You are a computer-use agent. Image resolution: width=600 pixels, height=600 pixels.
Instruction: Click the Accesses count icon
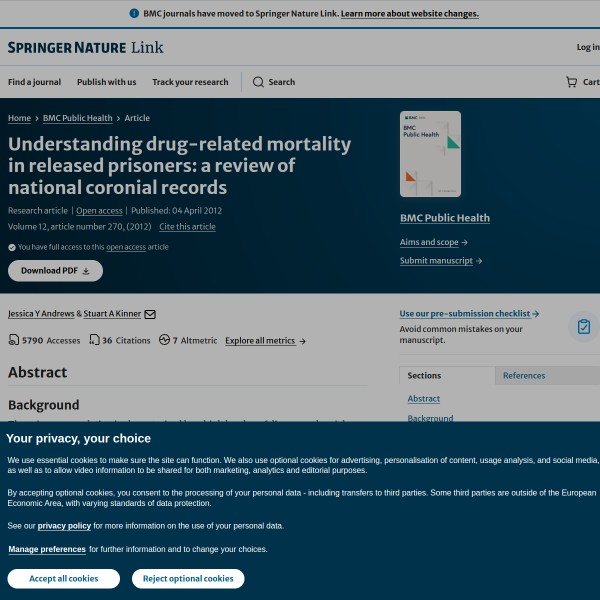[14, 340]
